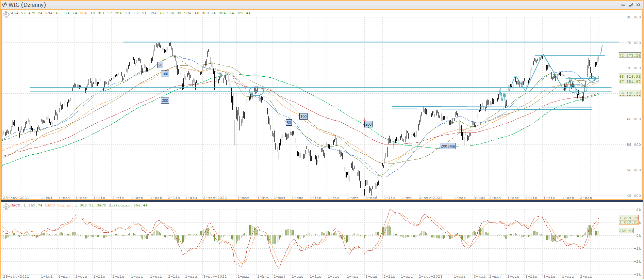This screenshot has height=279, width=644.
Task: Click the chart icon beside the WIG (Dzienny) title
Action: pyautogui.click(x=4, y=5)
